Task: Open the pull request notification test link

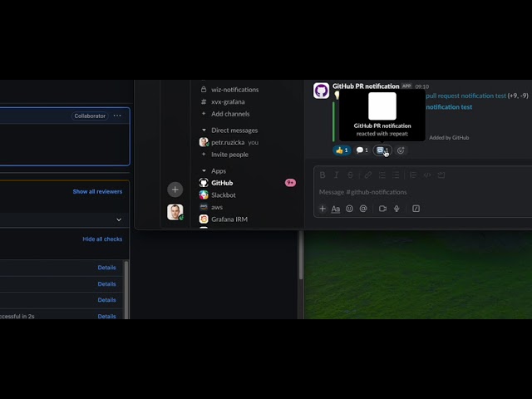Action: pos(465,96)
